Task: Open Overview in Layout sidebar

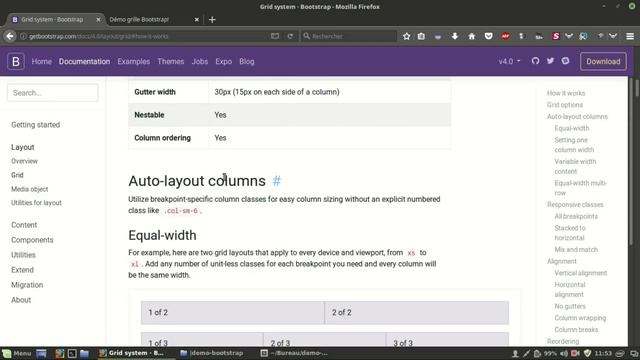Action: 24,161
